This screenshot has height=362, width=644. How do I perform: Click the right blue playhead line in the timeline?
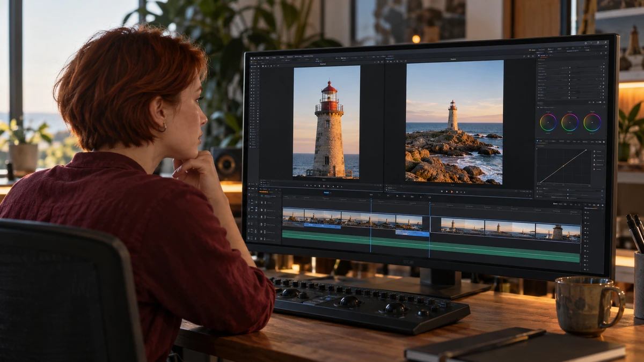[429, 230]
